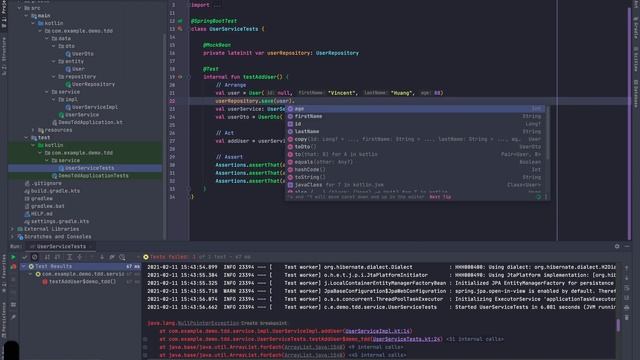Open the Gradle tool window stripe

(636, 27)
